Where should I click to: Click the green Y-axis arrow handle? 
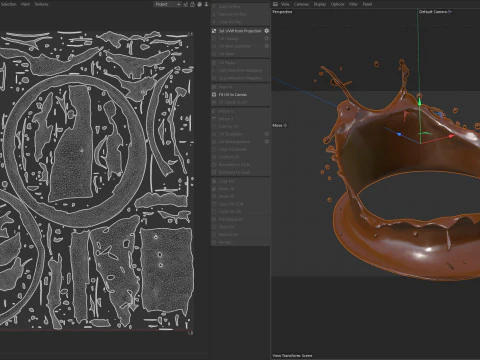pos(419,102)
